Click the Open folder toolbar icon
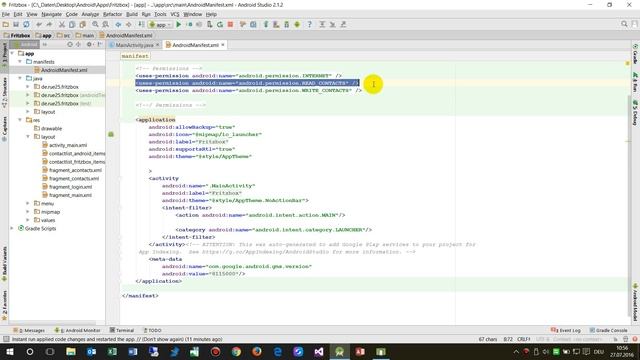 (x=6, y=24)
